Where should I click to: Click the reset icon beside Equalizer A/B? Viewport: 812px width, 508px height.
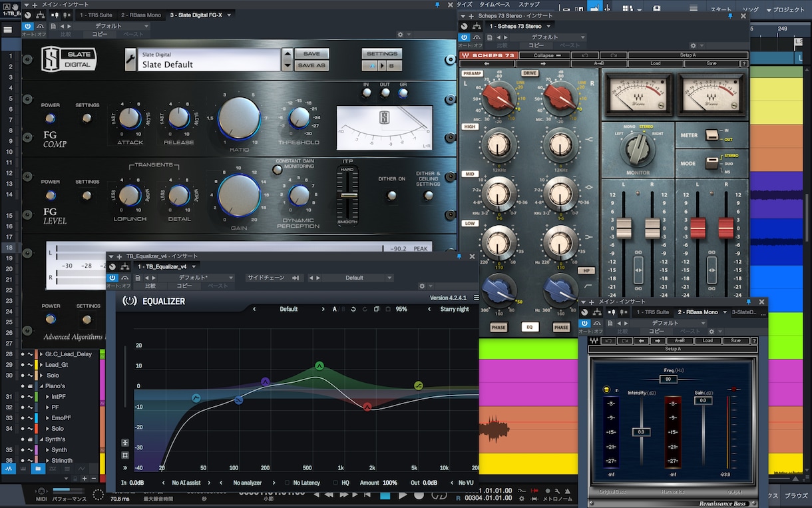click(x=353, y=309)
